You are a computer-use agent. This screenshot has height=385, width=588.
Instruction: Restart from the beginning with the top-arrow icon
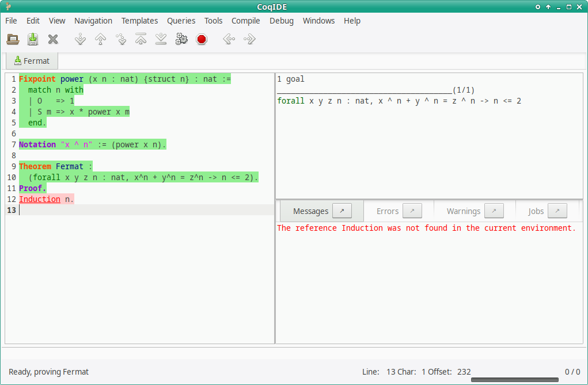click(x=141, y=39)
